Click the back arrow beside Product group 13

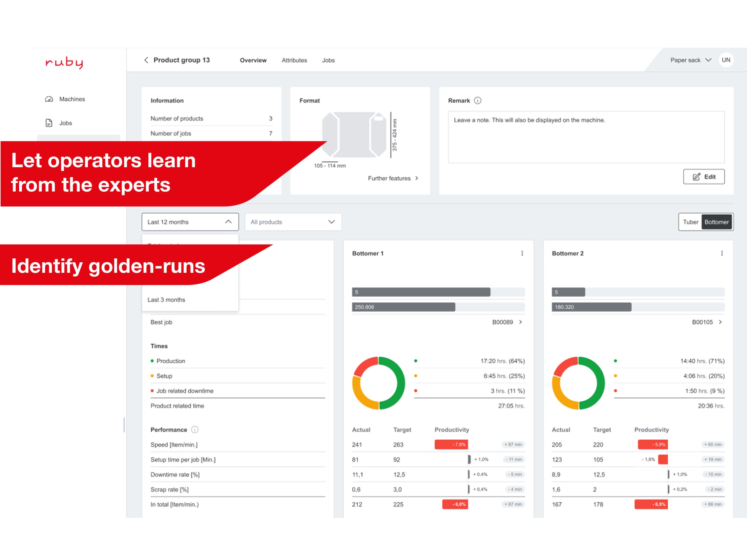[146, 60]
